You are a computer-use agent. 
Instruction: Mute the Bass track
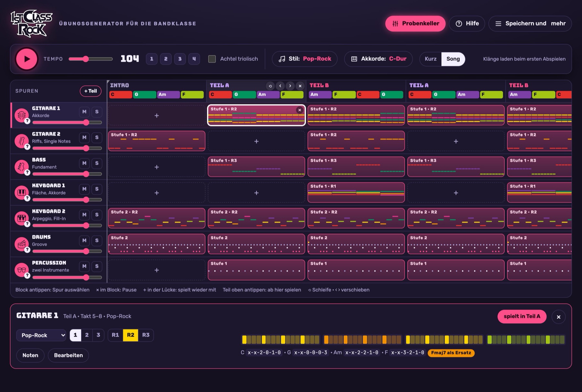(84, 163)
